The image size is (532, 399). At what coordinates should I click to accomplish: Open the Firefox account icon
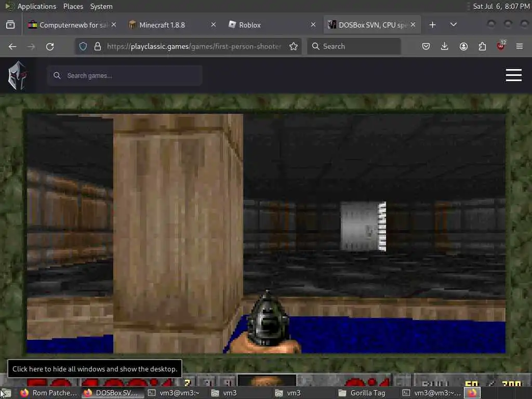click(463, 46)
